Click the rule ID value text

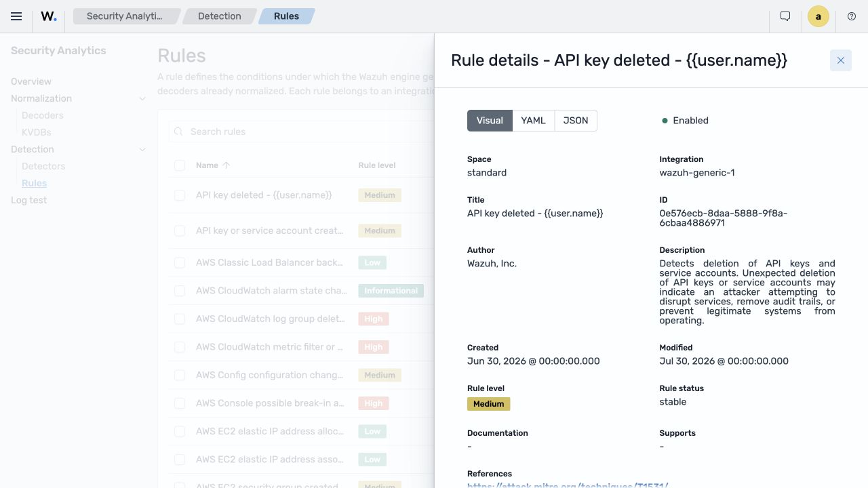point(723,218)
